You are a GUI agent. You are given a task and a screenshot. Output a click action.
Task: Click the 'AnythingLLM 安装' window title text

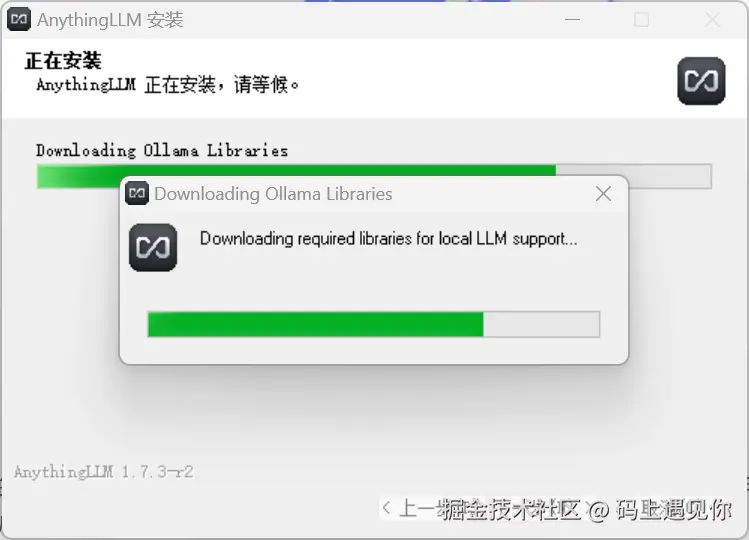click(110, 20)
